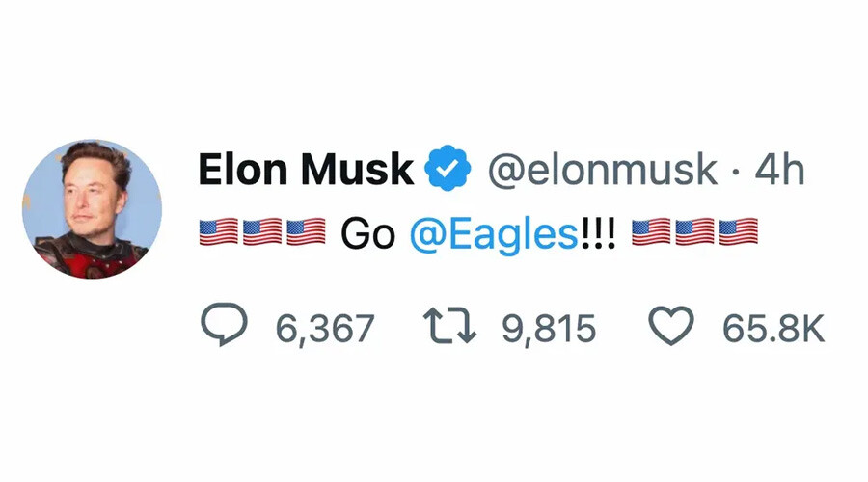Screen dimensions: 868x482
Task: Open the circular profile picture
Action: [93, 209]
